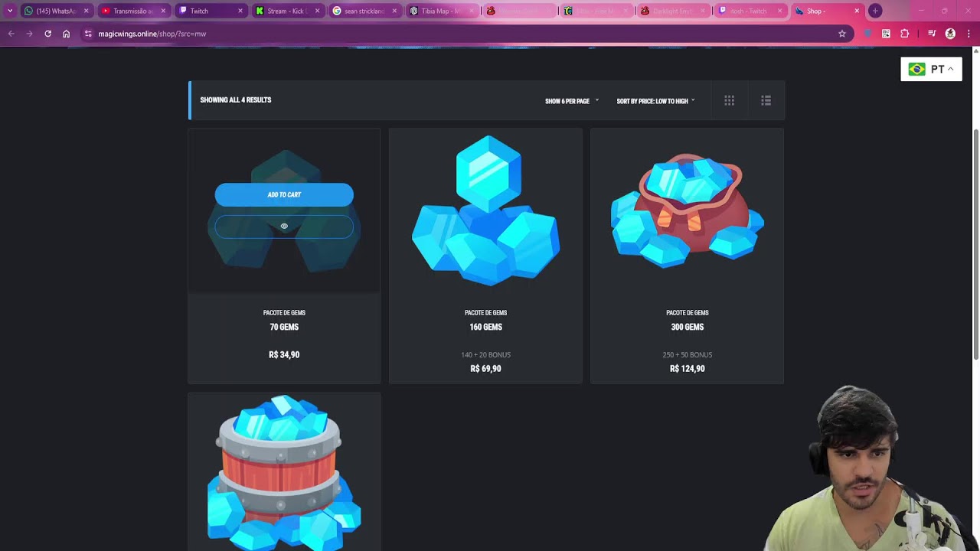Image resolution: width=980 pixels, height=551 pixels.
Task: Open the Sort by price dropdown
Action: (x=655, y=101)
